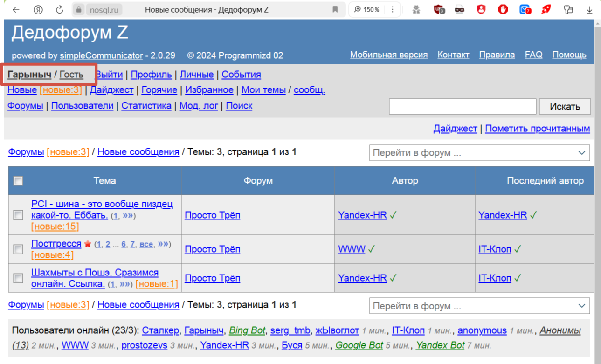
Task: Open Мои темы in the navigation
Action: click(x=263, y=90)
